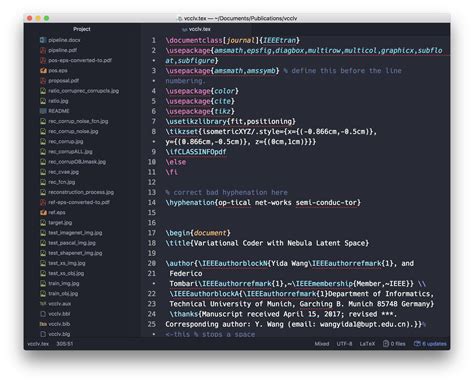Click the train_img.jpg image icon

pyautogui.click(x=43, y=283)
